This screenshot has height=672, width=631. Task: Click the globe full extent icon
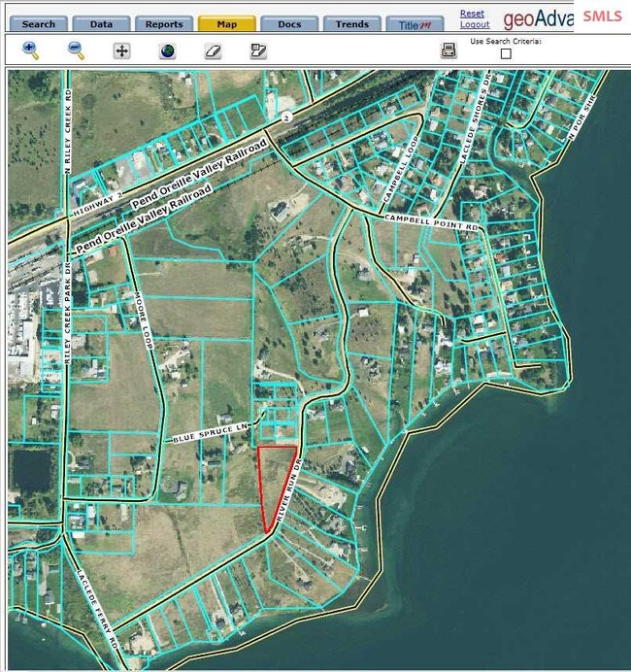point(167,50)
